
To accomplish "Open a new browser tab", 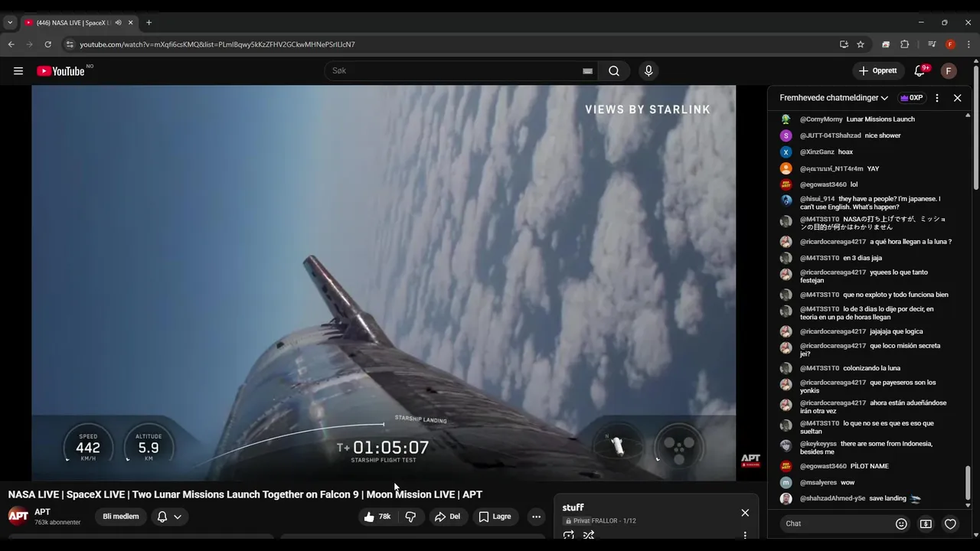I will (149, 23).
